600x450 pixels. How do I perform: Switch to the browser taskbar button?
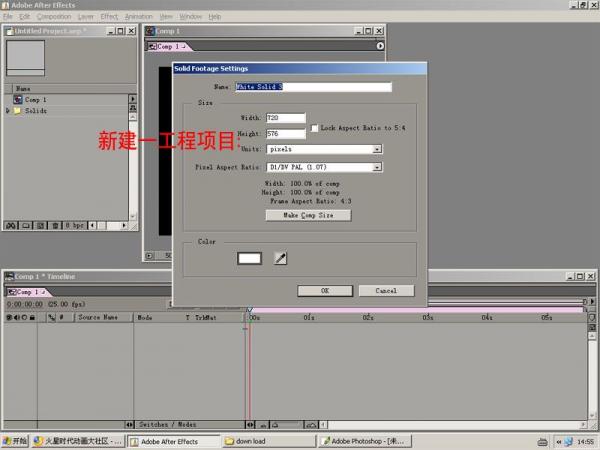pyautogui.click(x=78, y=441)
